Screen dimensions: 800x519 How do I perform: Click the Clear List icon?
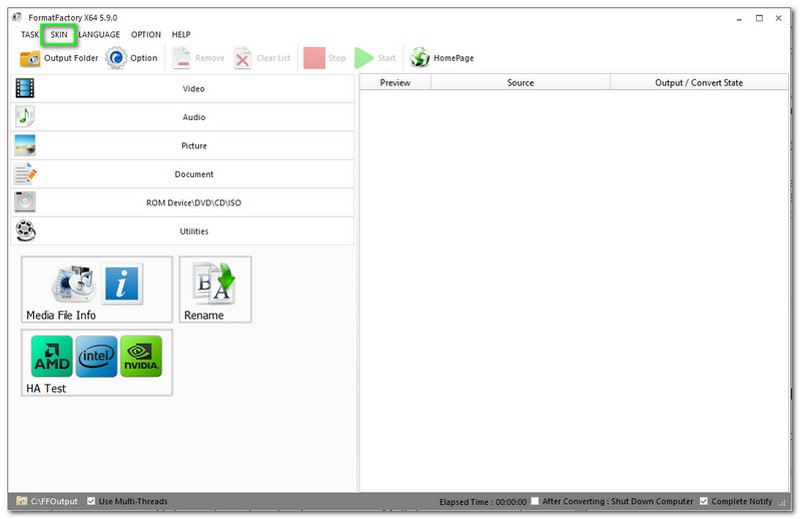click(x=243, y=58)
